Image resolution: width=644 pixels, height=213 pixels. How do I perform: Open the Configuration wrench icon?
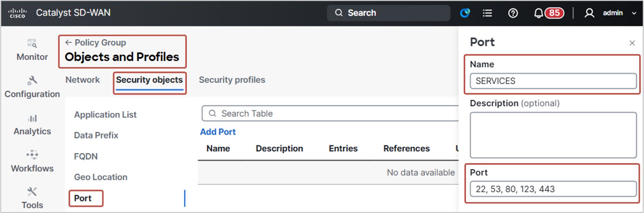click(32, 80)
